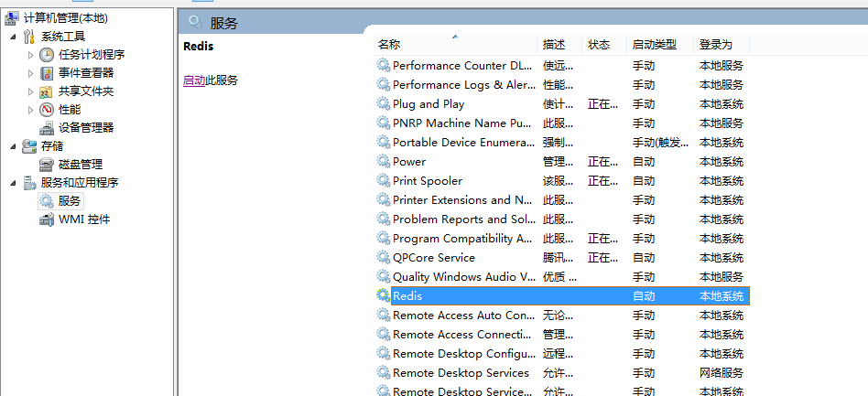Click the 启动 link to start Redis
Viewport: 868px width, 396px height.
point(194,80)
